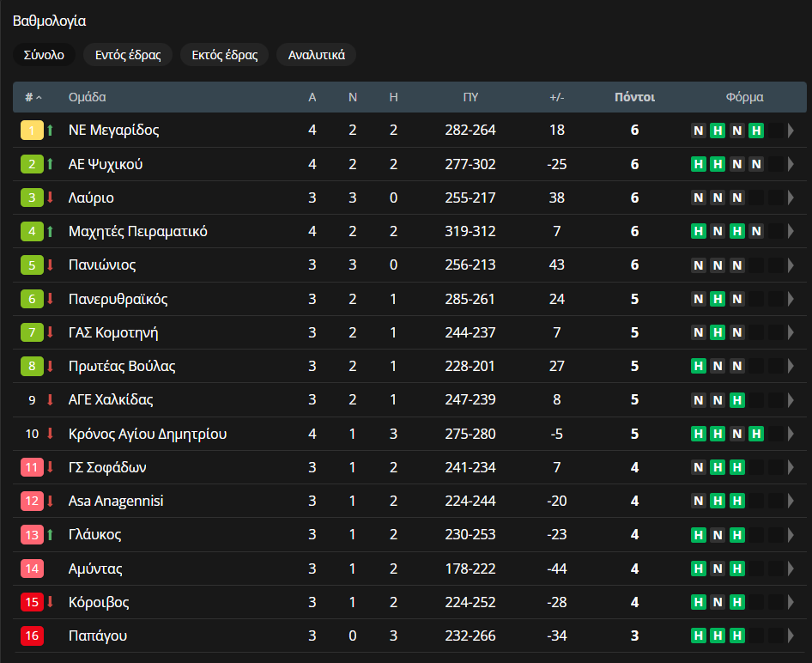The image size is (812, 663).
Task: Click the 178-222 score cell
Action: pyautogui.click(x=470, y=569)
